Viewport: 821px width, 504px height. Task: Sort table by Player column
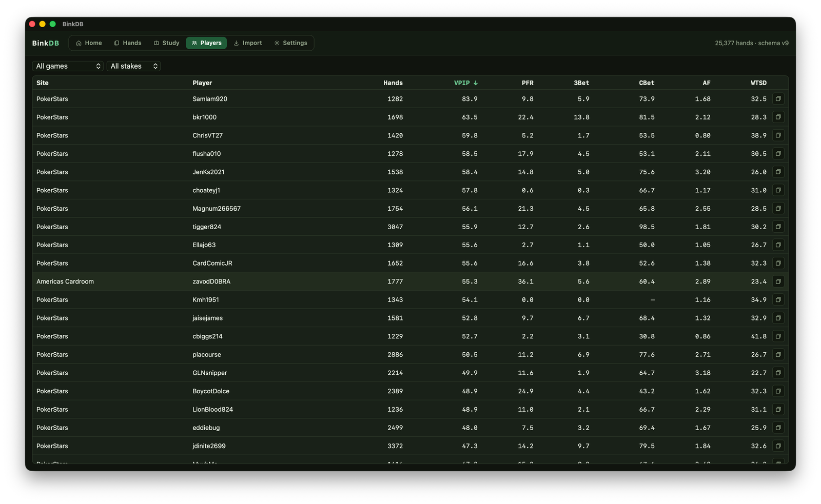tap(202, 83)
